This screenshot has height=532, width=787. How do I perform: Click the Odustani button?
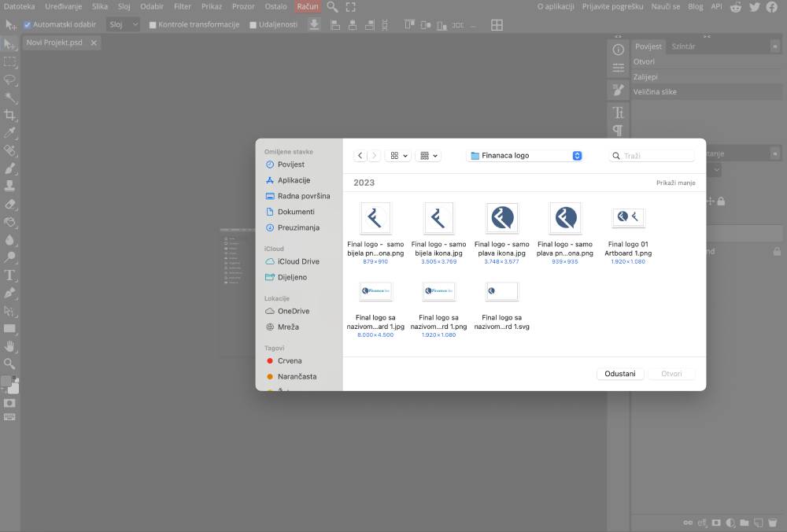point(620,373)
